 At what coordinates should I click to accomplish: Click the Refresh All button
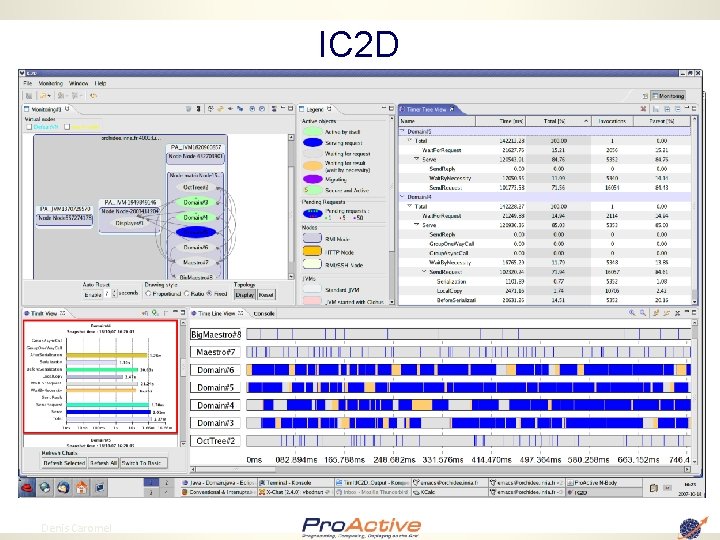(x=103, y=463)
